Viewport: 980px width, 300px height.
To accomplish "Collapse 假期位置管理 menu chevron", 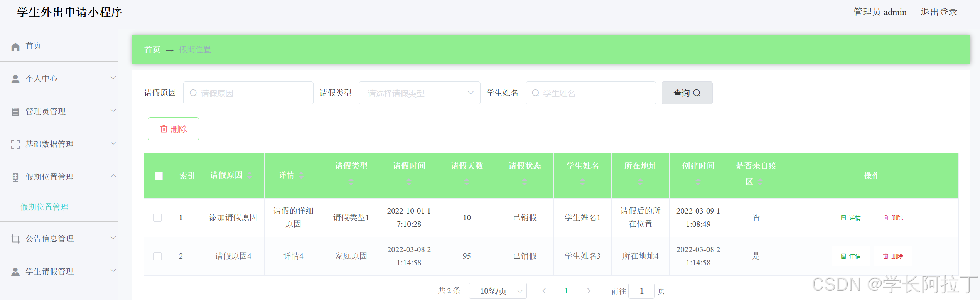I will click(x=113, y=176).
